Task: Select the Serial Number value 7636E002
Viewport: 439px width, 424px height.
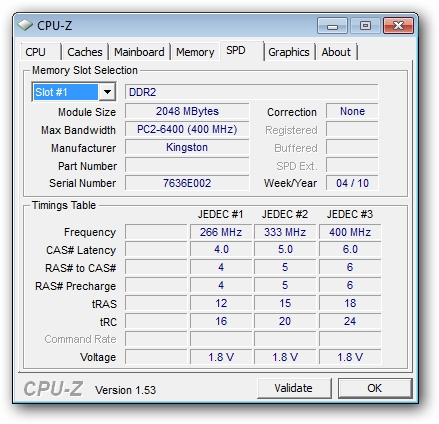Action: click(x=187, y=183)
